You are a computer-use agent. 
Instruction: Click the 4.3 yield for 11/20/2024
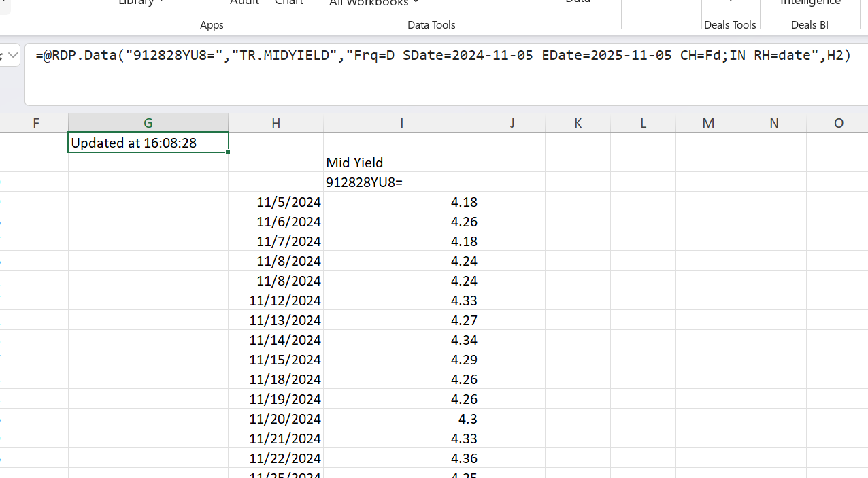401,419
